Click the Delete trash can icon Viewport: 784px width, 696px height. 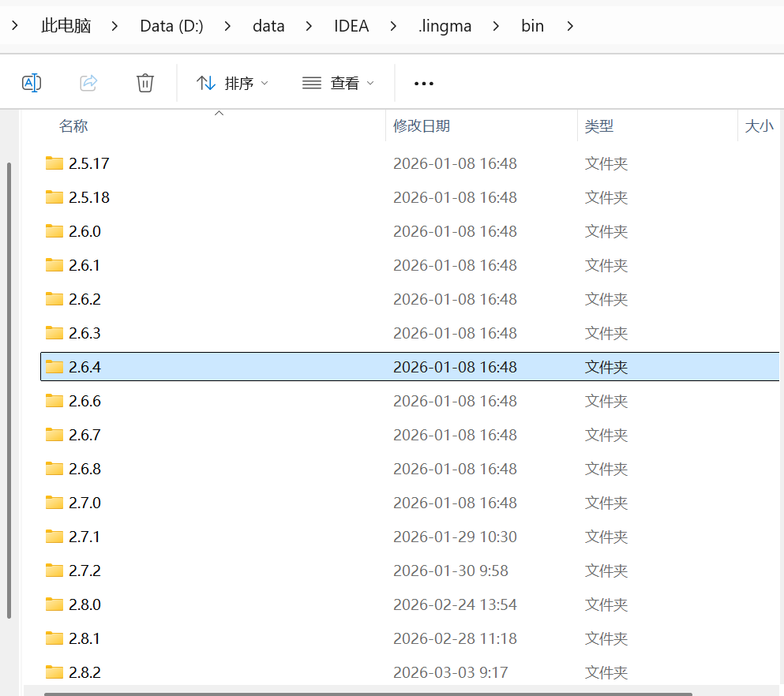(x=145, y=83)
